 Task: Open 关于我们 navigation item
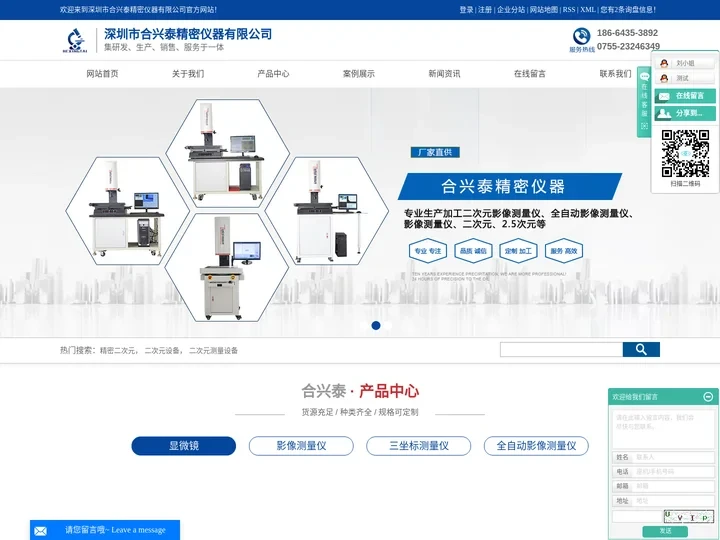click(188, 73)
